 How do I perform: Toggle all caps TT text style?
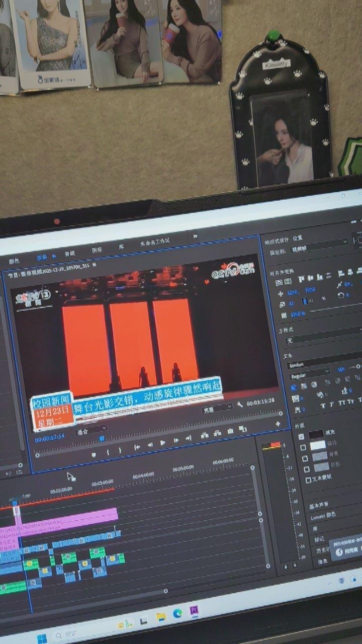pos(341,403)
